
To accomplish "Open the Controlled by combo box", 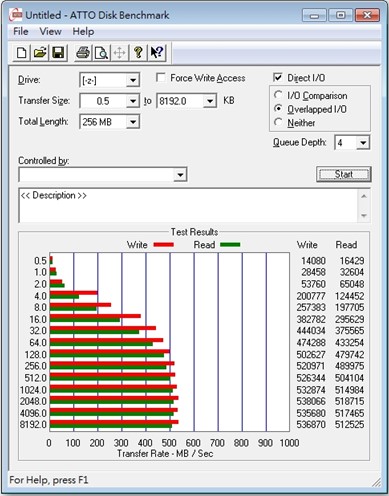I will coord(103,175).
